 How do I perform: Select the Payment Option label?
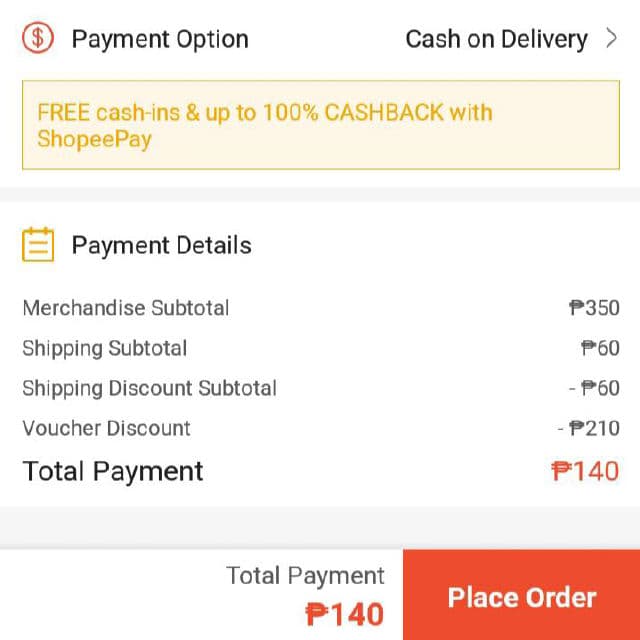(x=160, y=39)
